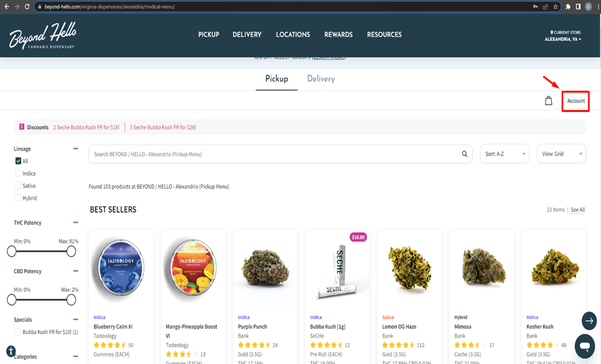Enable the Sativa lineage filter
Image resolution: width=601 pixels, height=364 pixels.
click(18, 186)
